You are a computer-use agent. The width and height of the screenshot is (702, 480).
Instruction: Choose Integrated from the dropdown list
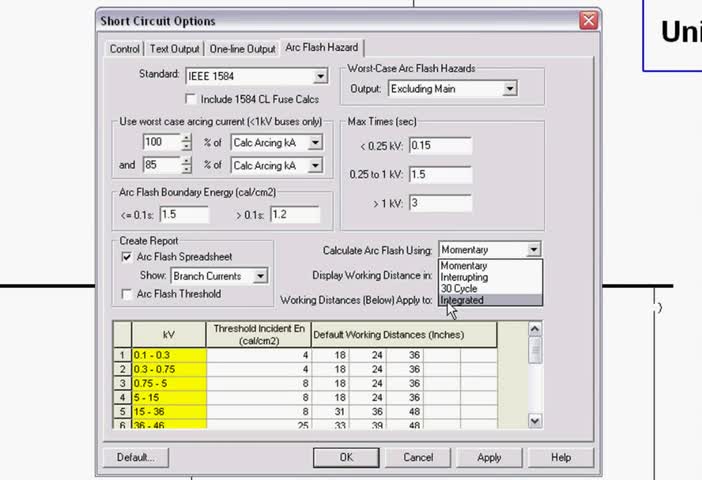pos(490,300)
